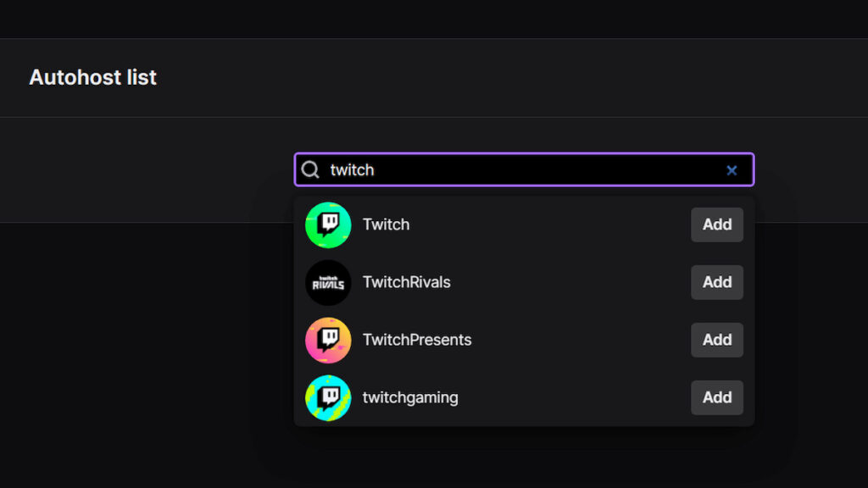Add TwitchPresents to your autohost list
868x488 pixels.
tap(716, 340)
